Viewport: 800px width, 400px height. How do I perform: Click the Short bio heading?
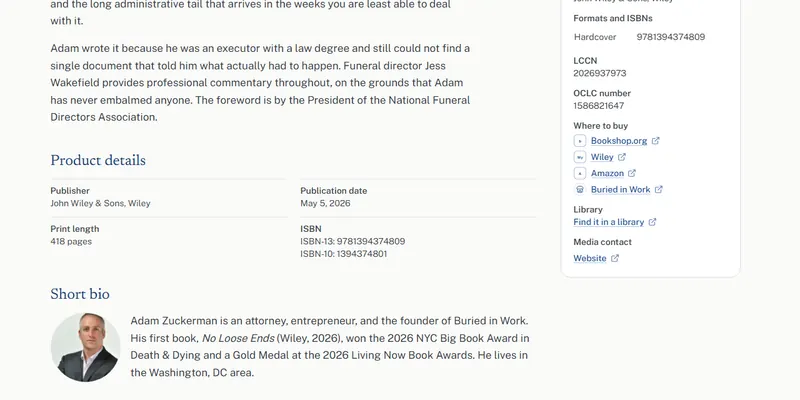click(80, 294)
